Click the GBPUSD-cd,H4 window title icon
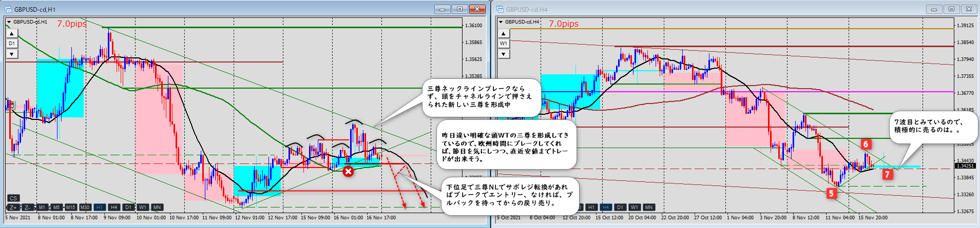Image resolution: width=980 pixels, height=228 pixels. (499, 9)
